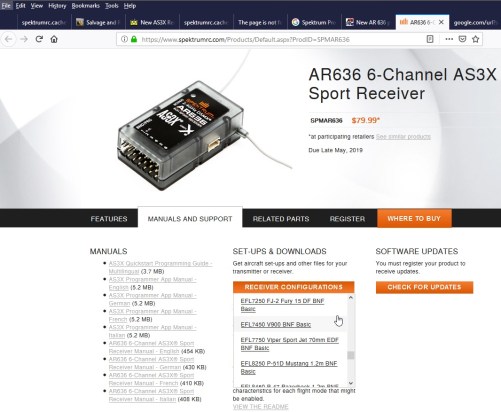Open EFL7450 V900 BNF Basic configuration
Screen dimensions: 501x412
(x=276, y=324)
